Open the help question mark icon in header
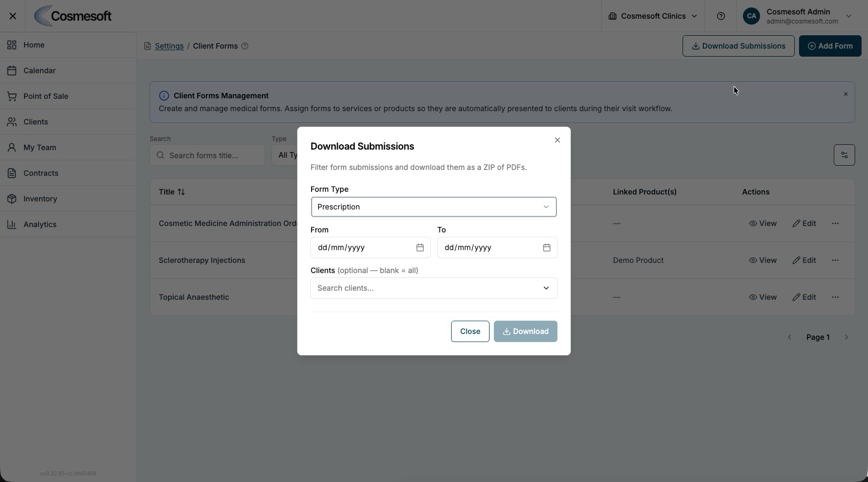This screenshot has width=868, height=482. point(721,16)
